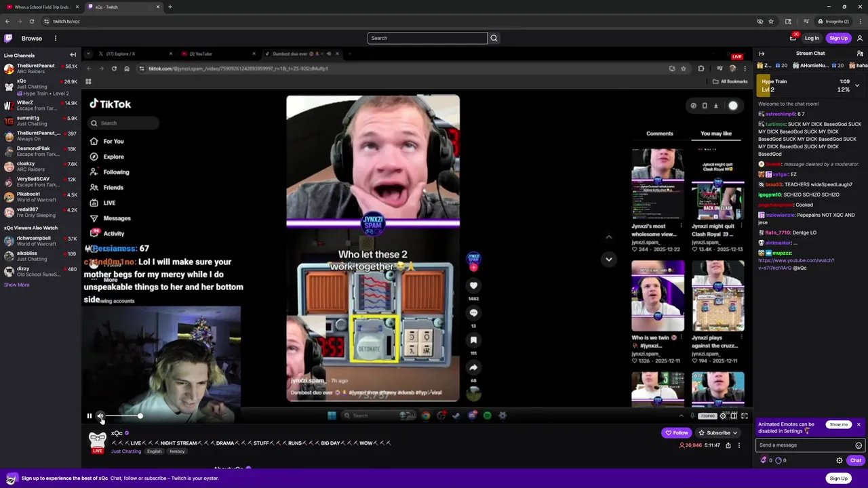Screen dimensions: 868x488
Task: Toggle fullscreen on the player
Action: [745, 415]
